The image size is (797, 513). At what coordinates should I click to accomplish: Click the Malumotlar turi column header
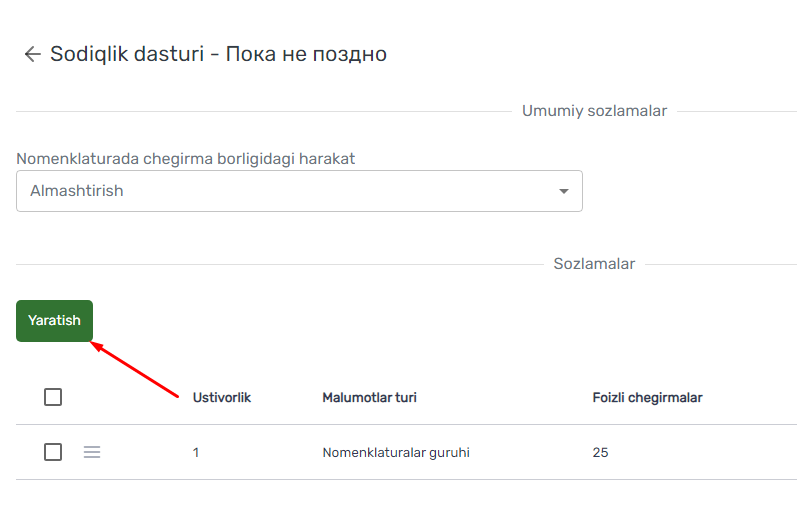pyautogui.click(x=370, y=398)
